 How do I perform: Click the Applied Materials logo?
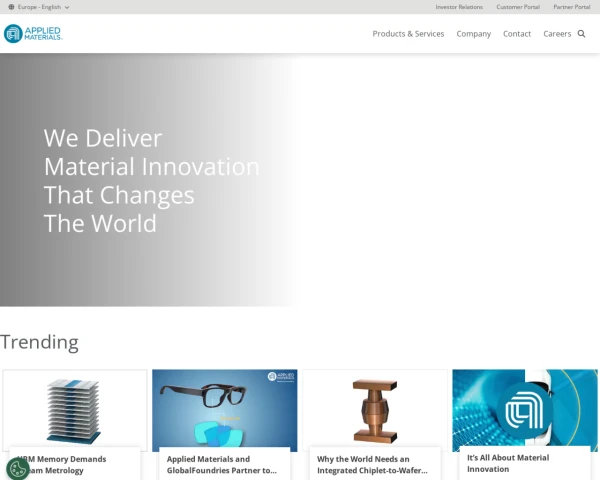33,34
